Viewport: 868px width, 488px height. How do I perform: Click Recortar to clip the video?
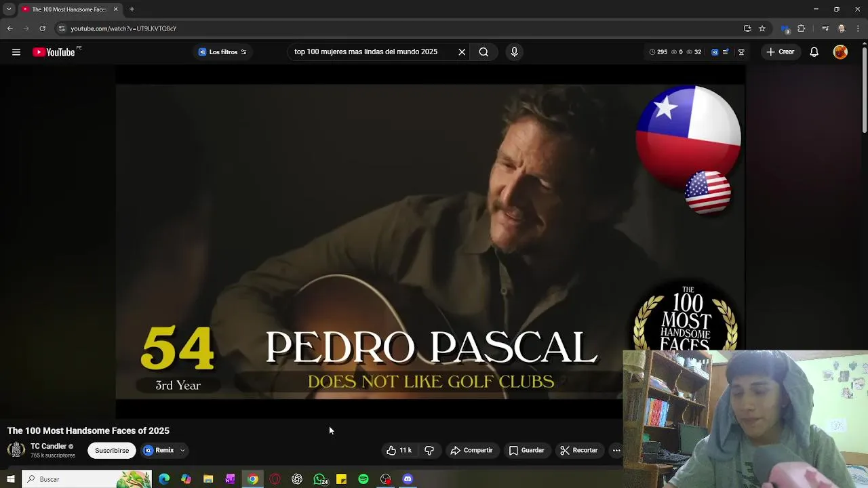pyautogui.click(x=578, y=450)
